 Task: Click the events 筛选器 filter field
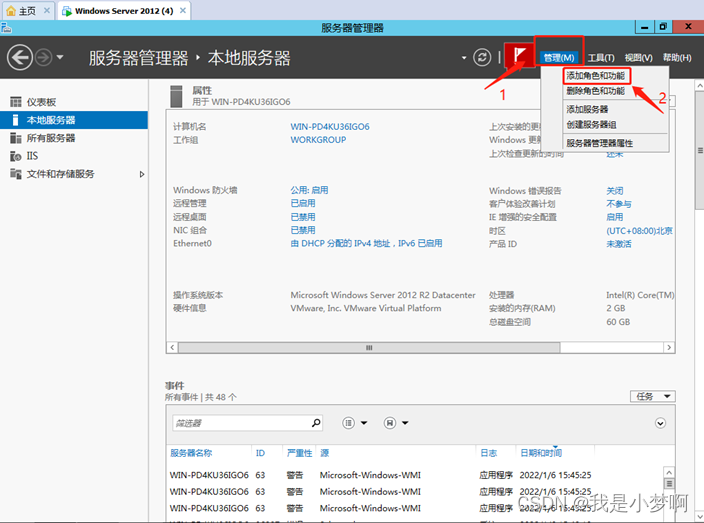[247, 423]
